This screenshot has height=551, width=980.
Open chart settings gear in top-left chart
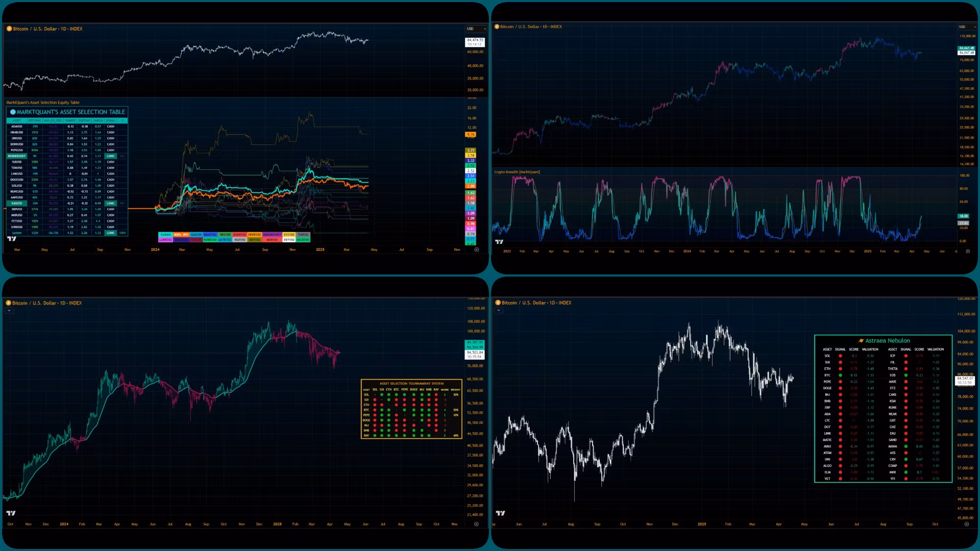click(x=476, y=250)
